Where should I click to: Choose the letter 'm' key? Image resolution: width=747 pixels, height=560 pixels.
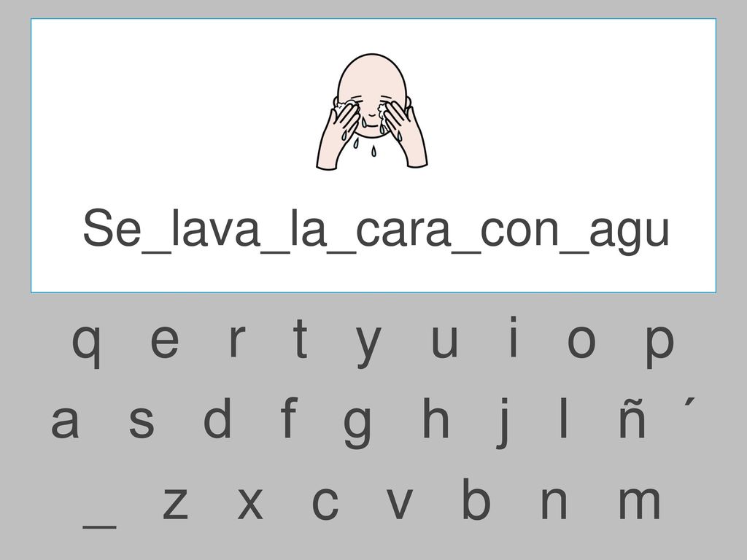(x=639, y=502)
